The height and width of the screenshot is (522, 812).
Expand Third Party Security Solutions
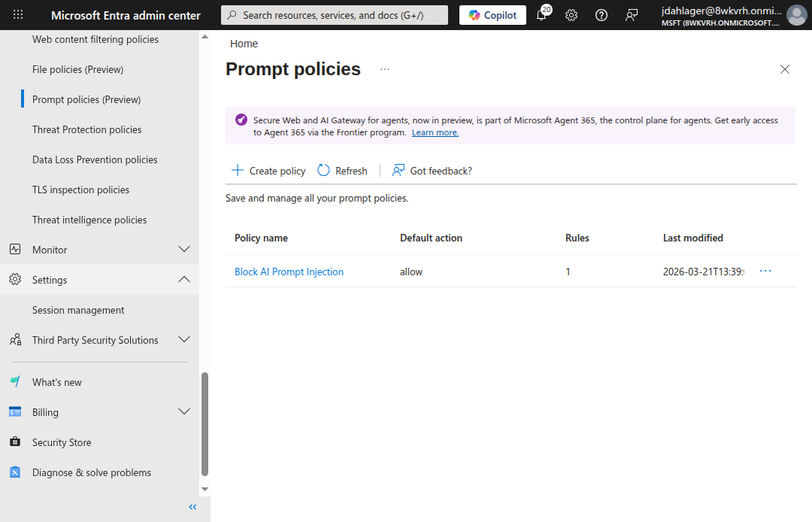184,339
